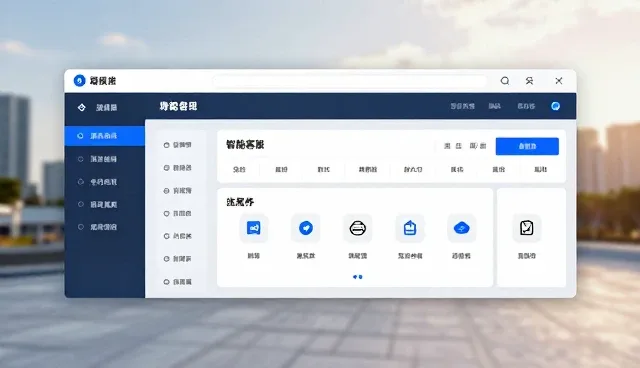Close the window with the X button
The image size is (640, 368).
(x=559, y=81)
